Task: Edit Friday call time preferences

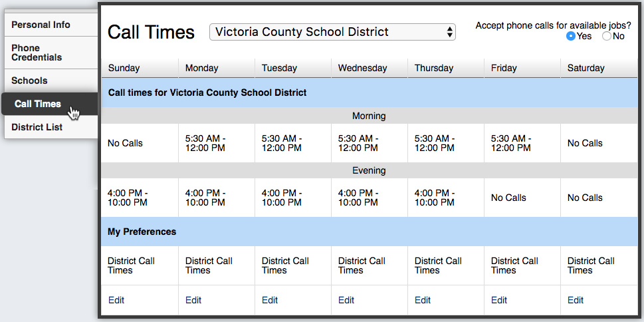Action: (x=499, y=300)
